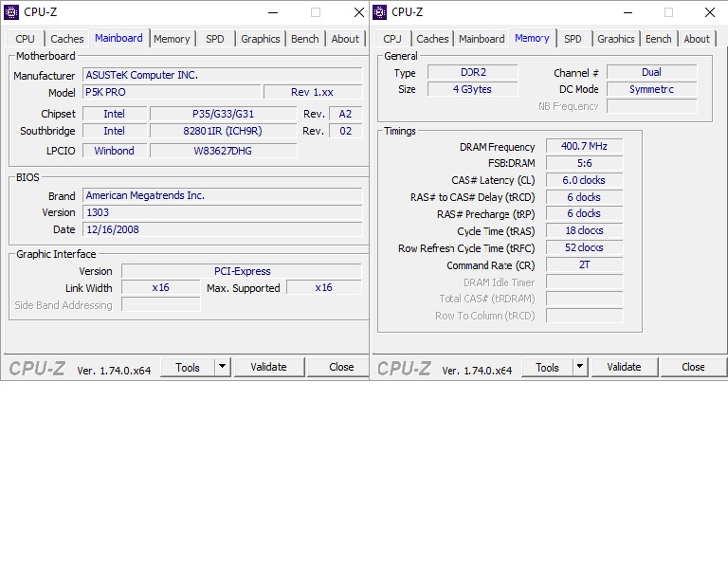Click the Manufacturer field ASUSTeK Computer INC.
The height and width of the screenshot is (582, 728).
[x=223, y=75]
